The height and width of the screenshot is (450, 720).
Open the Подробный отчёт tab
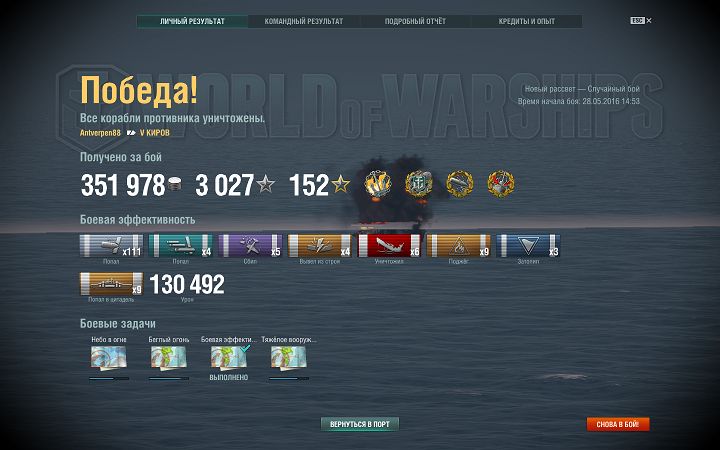click(x=415, y=21)
